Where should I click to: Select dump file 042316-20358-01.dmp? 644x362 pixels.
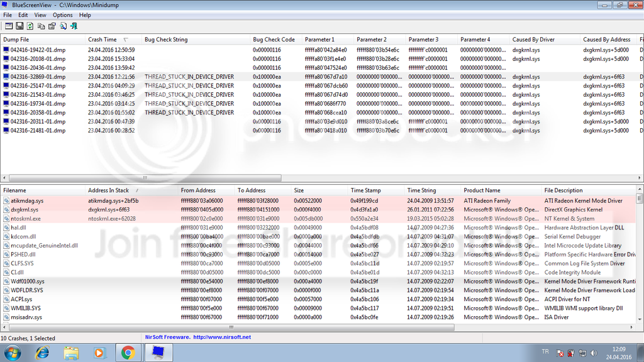(38, 112)
